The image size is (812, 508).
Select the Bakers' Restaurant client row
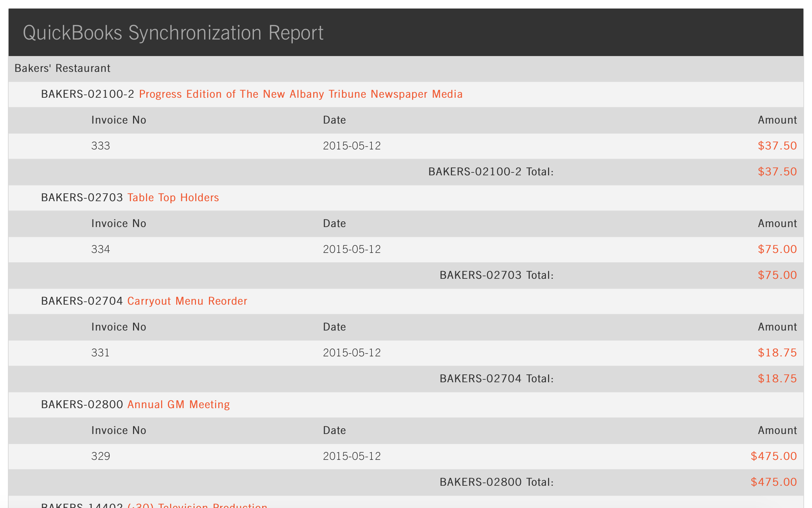coord(406,69)
